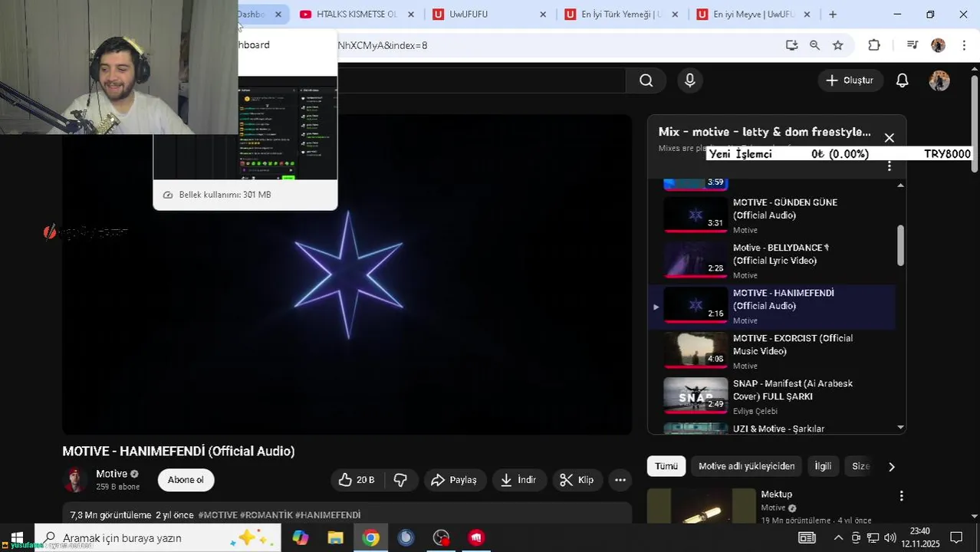Image resolution: width=980 pixels, height=552 pixels.
Task: Open Windows Start menu
Action: [x=17, y=537]
